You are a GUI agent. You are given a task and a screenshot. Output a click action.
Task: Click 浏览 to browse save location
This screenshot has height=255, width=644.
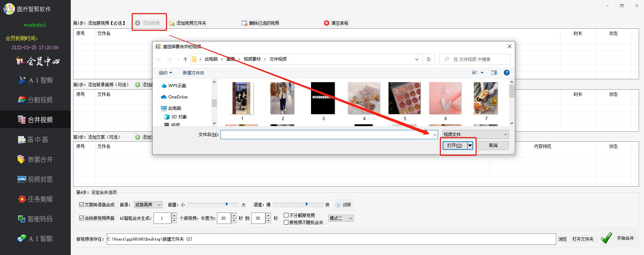[x=562, y=239]
